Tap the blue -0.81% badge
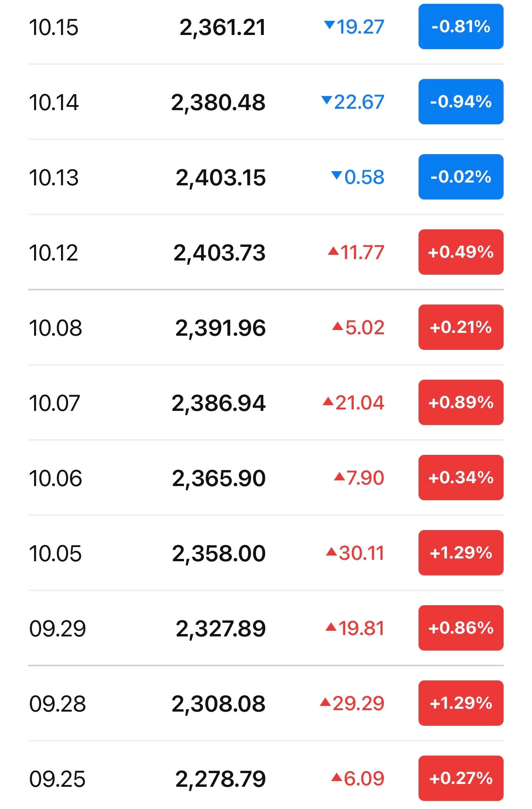Image resolution: width=532 pixels, height=809 pixels. tap(461, 26)
